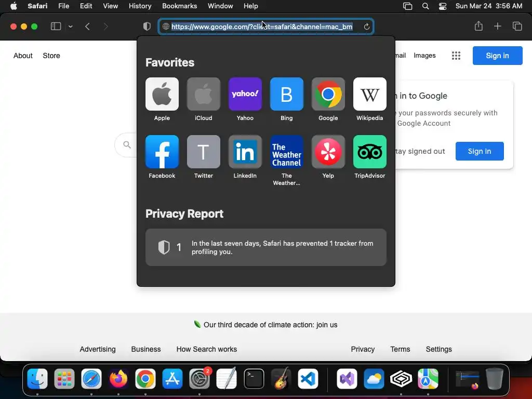Open the Privacy Report tracker summary
The width and height of the screenshot is (532, 399).
click(x=266, y=247)
